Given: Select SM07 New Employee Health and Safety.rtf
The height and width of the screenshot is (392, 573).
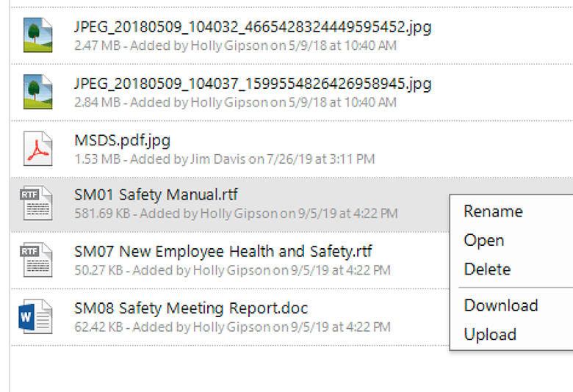Looking at the screenshot, I should coord(223,251).
